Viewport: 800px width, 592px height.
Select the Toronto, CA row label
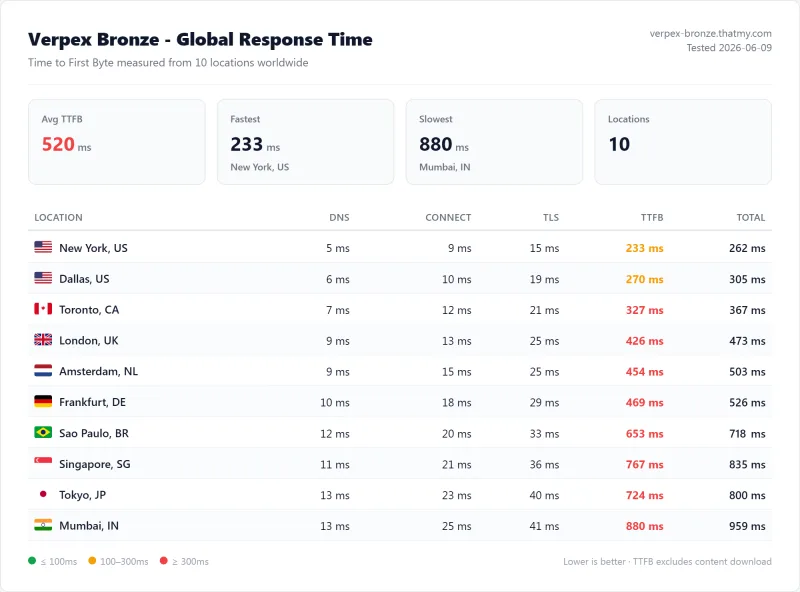tap(89, 310)
